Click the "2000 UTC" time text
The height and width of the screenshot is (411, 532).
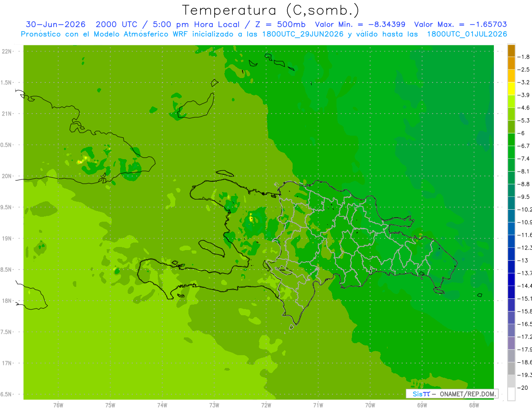coord(116,24)
